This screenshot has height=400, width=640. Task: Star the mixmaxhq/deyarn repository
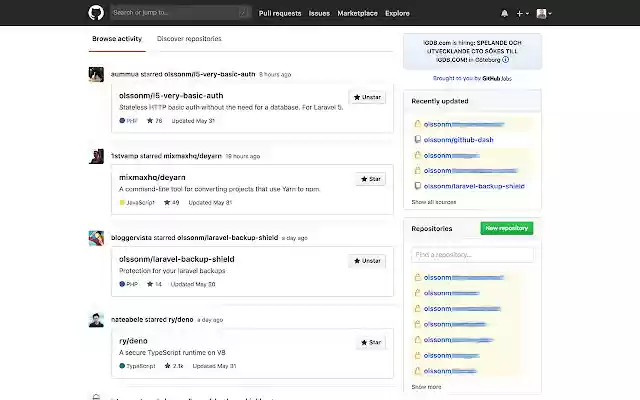coord(370,179)
